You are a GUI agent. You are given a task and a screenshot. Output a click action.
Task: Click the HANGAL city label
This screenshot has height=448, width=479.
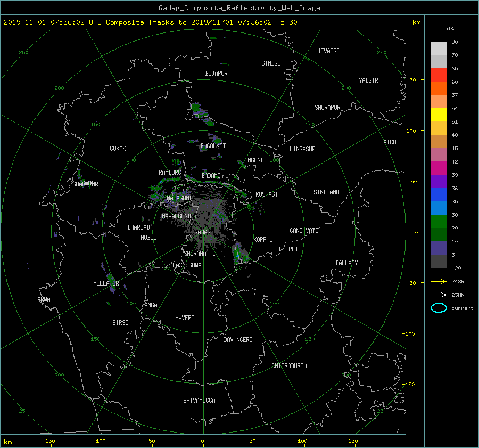tap(150, 305)
